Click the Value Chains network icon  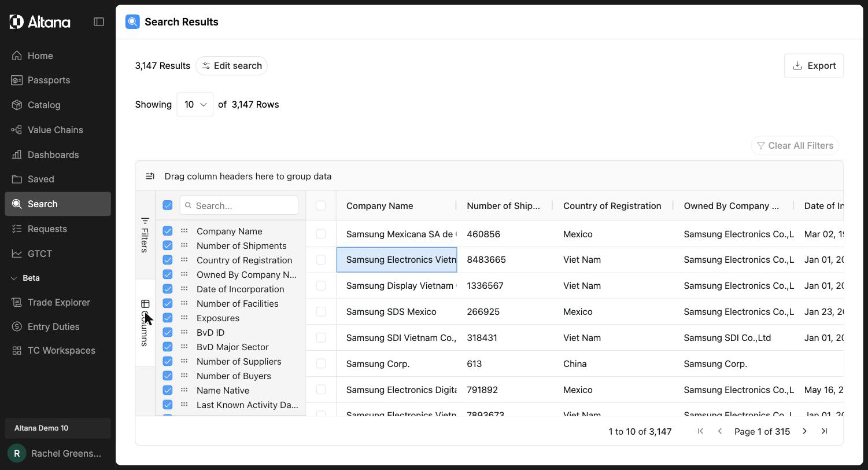tap(17, 130)
